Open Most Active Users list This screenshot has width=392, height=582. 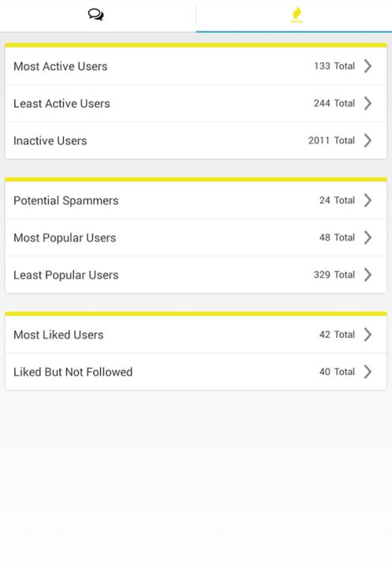pyautogui.click(x=196, y=66)
